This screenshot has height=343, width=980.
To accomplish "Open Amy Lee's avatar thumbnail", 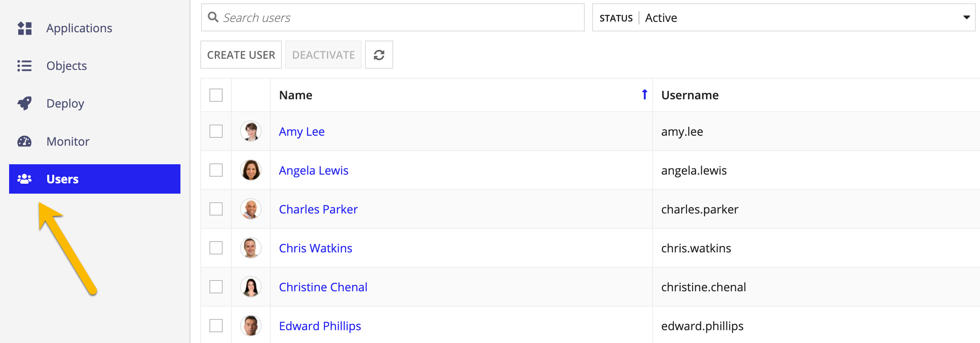I will click(x=251, y=131).
